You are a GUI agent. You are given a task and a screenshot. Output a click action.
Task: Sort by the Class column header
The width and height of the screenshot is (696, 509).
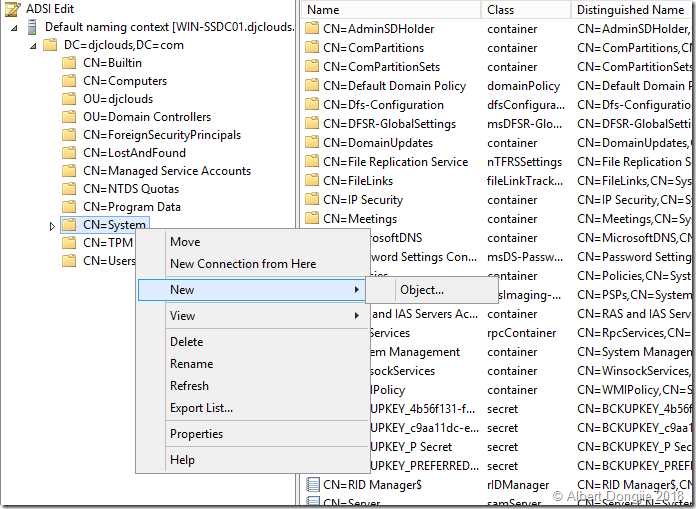point(526,10)
